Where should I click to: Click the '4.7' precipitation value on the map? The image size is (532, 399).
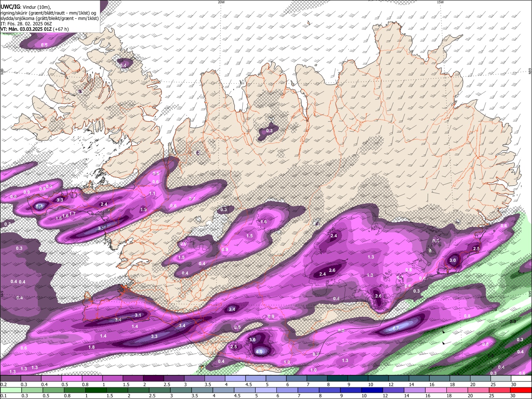[396, 328]
